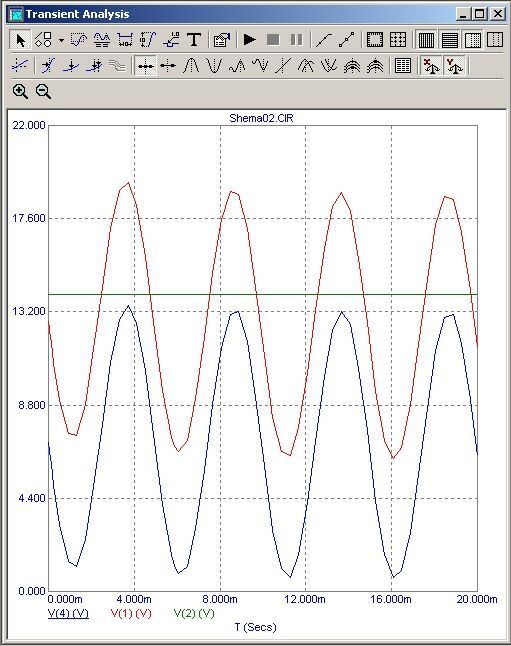511x646 pixels.
Task: Select the V(1) (V) waveform label
Action: [131, 613]
